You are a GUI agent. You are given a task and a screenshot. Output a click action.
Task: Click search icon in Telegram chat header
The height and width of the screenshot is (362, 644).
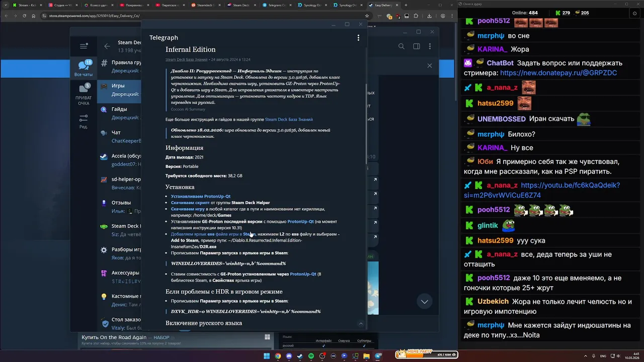pos(401,46)
